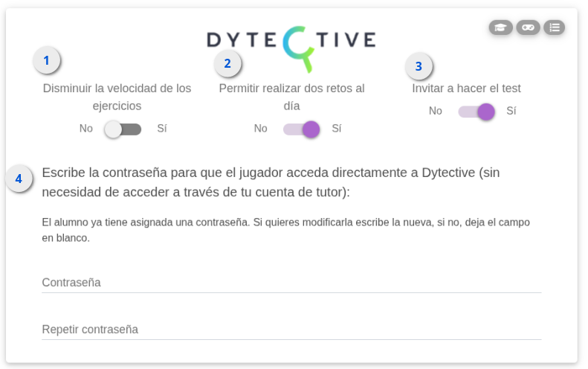Click the game controller icon button
The image size is (588, 369).
(528, 28)
